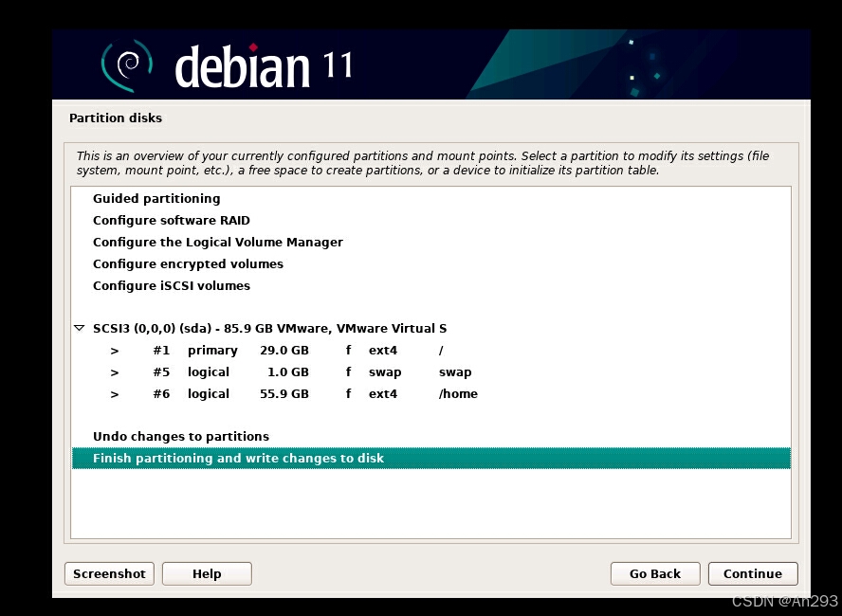Click the f format flag of partition #1
This screenshot has width=842, height=616.
click(x=349, y=350)
